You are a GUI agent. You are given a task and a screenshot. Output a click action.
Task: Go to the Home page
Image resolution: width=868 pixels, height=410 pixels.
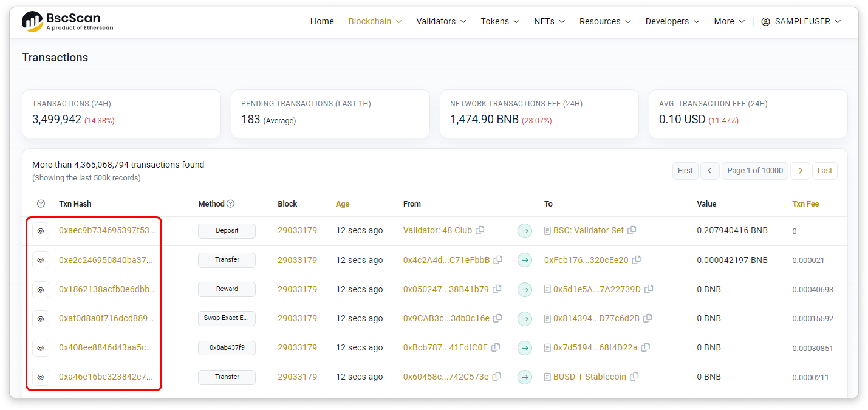322,21
